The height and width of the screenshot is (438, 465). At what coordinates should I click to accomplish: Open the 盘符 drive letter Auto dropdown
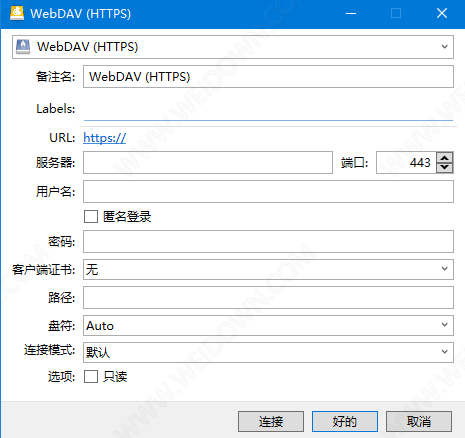click(268, 325)
